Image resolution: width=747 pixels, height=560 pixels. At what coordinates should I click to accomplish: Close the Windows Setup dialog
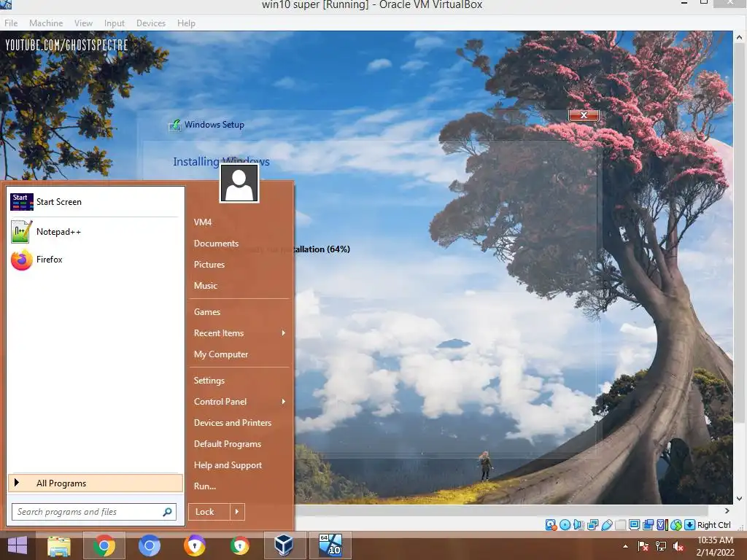[x=584, y=115]
